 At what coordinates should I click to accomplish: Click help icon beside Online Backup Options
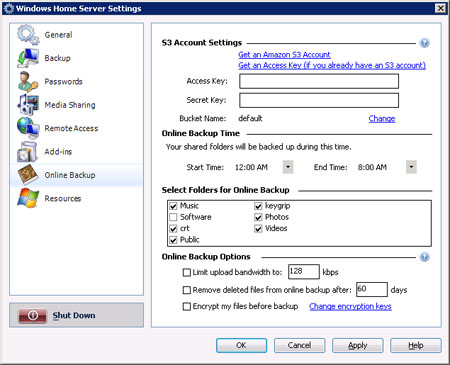424,257
